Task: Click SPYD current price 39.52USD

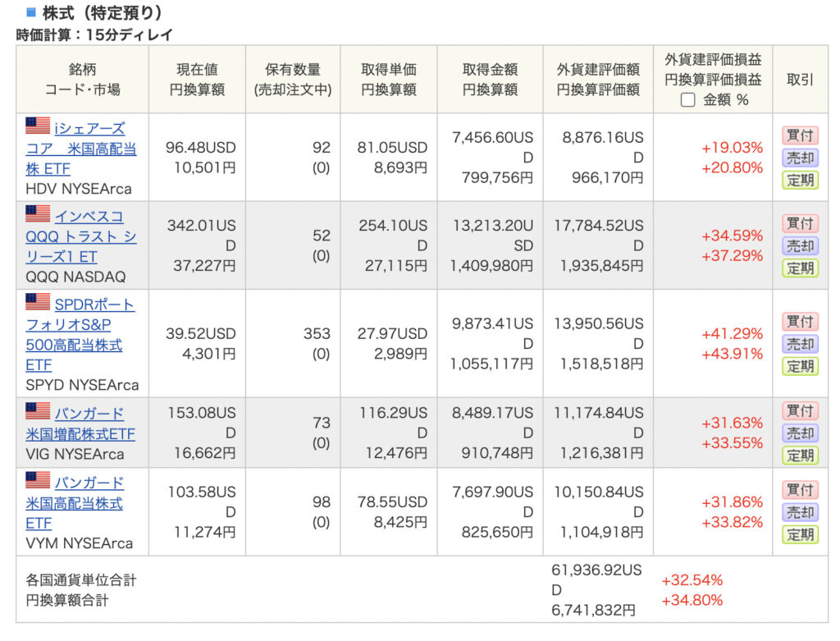Action: [x=200, y=334]
